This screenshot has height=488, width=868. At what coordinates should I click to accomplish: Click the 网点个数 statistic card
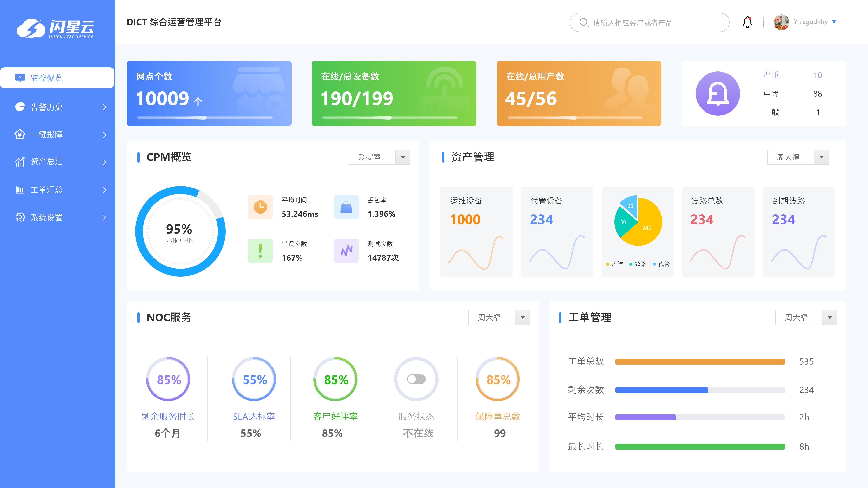209,93
